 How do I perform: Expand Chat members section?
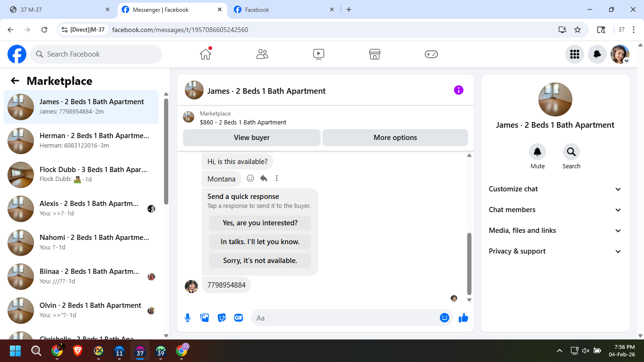pos(555,210)
